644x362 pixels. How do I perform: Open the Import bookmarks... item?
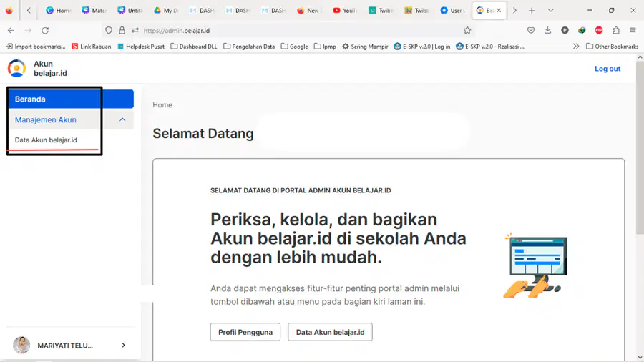(x=36, y=47)
